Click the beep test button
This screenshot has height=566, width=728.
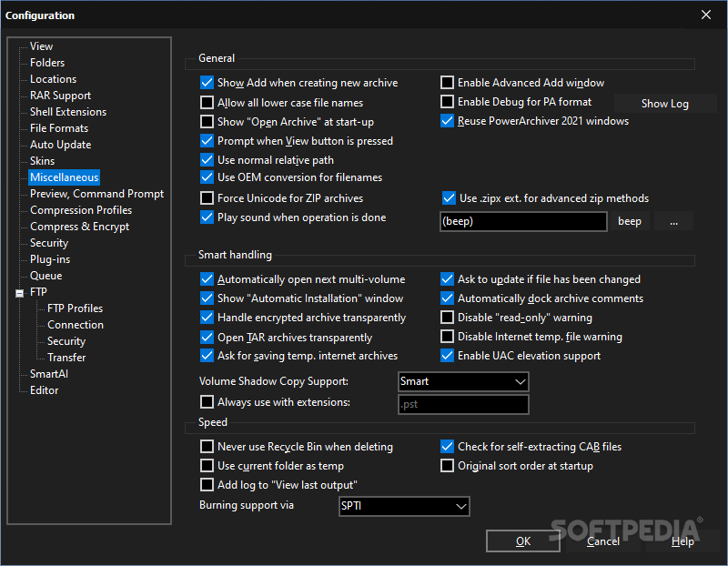coord(630,221)
